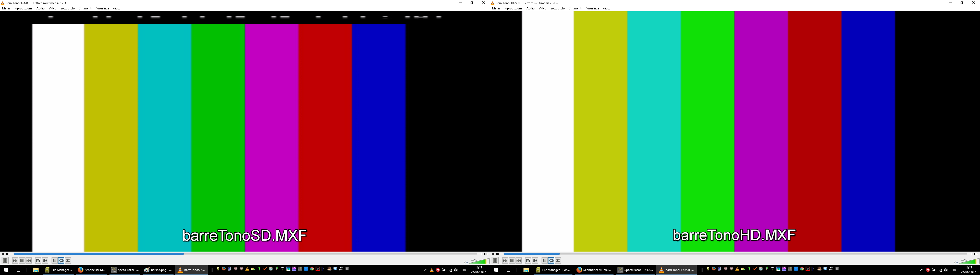Open Strumenti menu in barreTonoHD window
The width and height of the screenshot is (980, 275).
point(575,8)
